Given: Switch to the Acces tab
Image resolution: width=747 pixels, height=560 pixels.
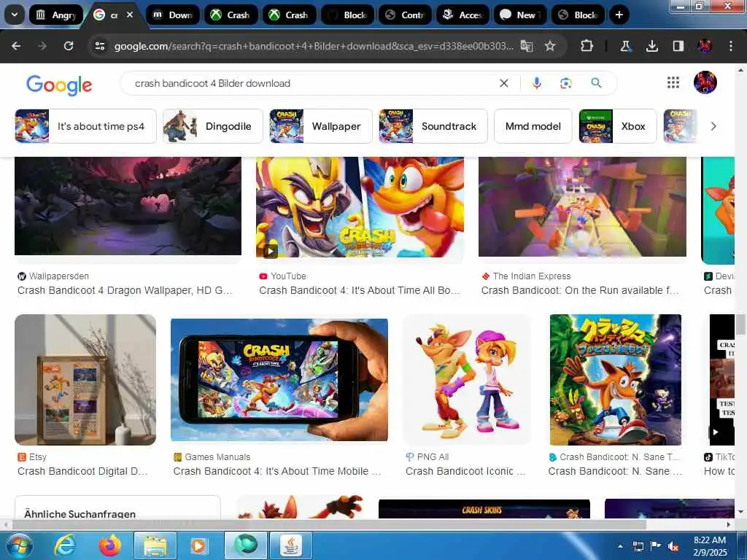Looking at the screenshot, I should (463, 15).
